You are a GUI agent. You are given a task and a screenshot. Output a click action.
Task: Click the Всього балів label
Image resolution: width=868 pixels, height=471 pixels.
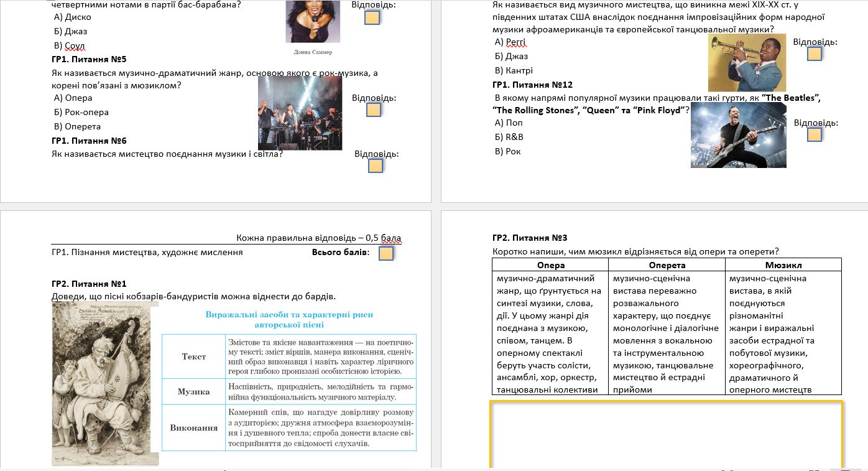click(x=341, y=252)
